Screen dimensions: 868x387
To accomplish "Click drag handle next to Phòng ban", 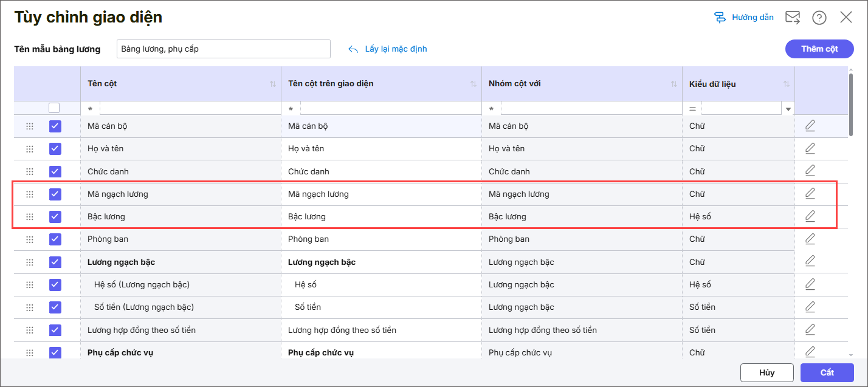I will pos(30,239).
